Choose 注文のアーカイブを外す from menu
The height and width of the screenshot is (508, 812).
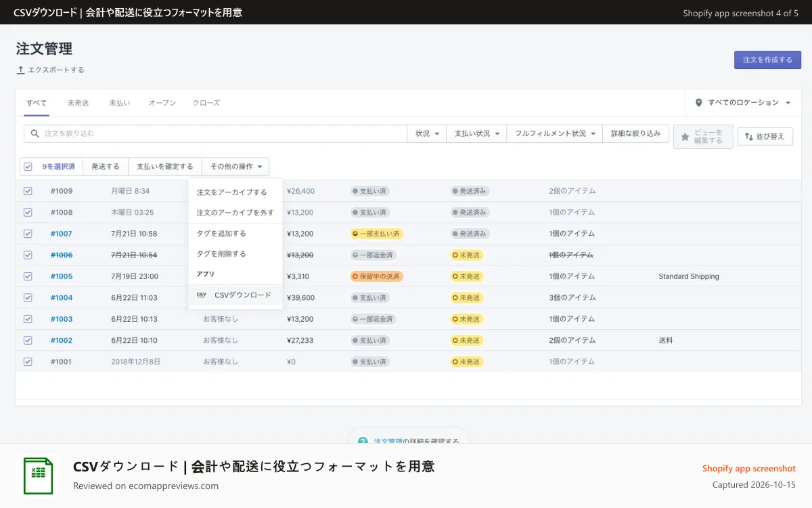pyautogui.click(x=235, y=213)
